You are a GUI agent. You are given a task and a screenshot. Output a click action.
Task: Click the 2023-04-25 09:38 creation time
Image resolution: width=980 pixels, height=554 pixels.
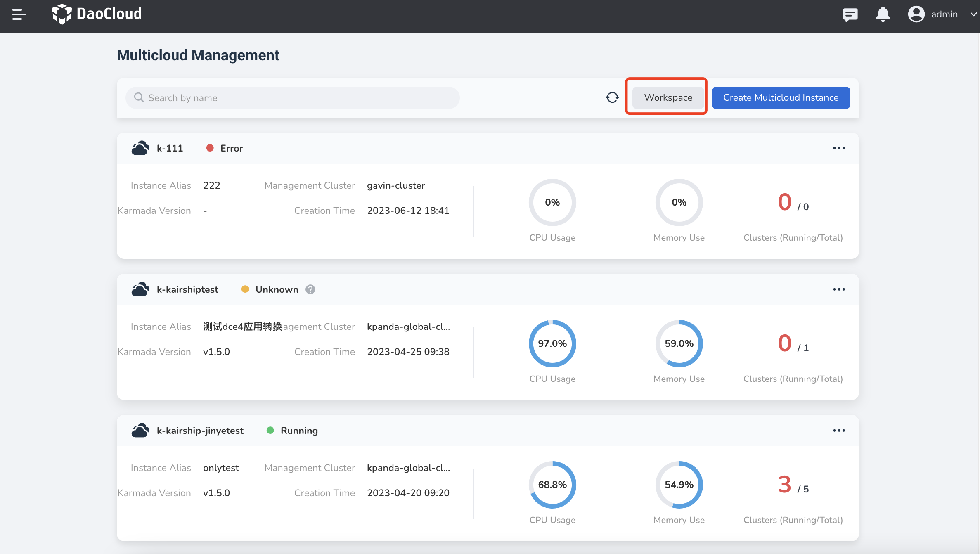click(408, 352)
